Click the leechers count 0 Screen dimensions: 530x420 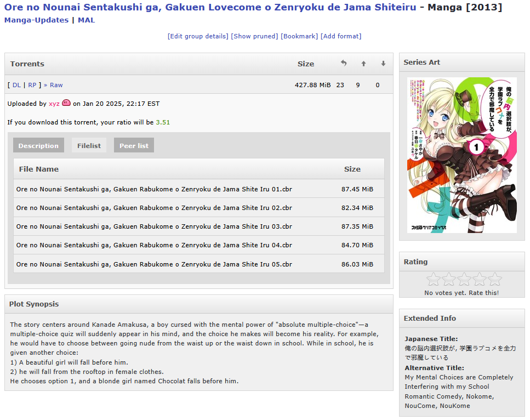[x=378, y=85]
